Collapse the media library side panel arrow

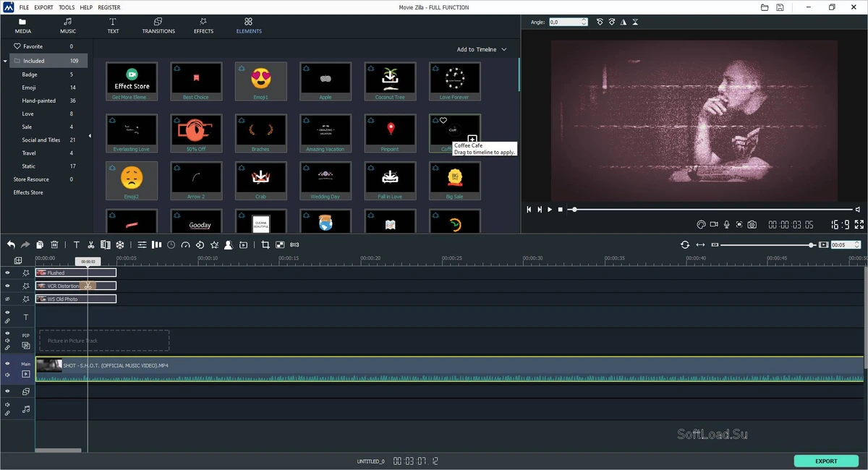coord(90,136)
